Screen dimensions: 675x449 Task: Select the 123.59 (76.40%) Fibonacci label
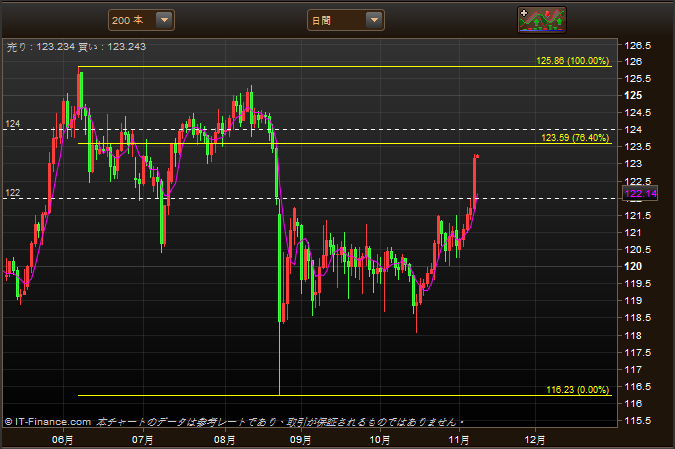pyautogui.click(x=575, y=138)
